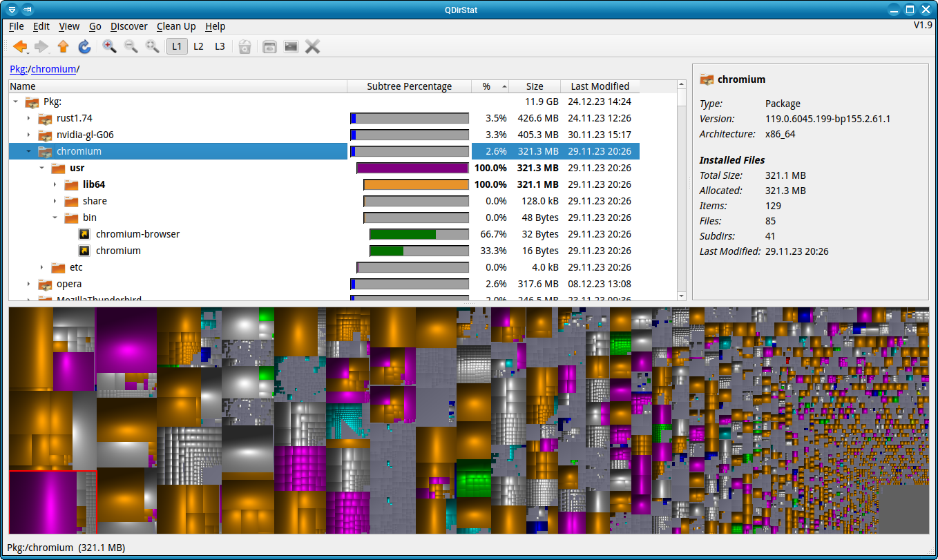Screen dimensions: 938x560
Task: Sort by the % column header
Action: [x=490, y=86]
